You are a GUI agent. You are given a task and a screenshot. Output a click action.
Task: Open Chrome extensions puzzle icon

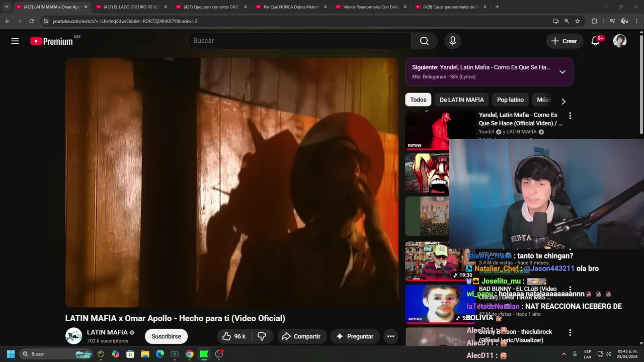tap(594, 21)
